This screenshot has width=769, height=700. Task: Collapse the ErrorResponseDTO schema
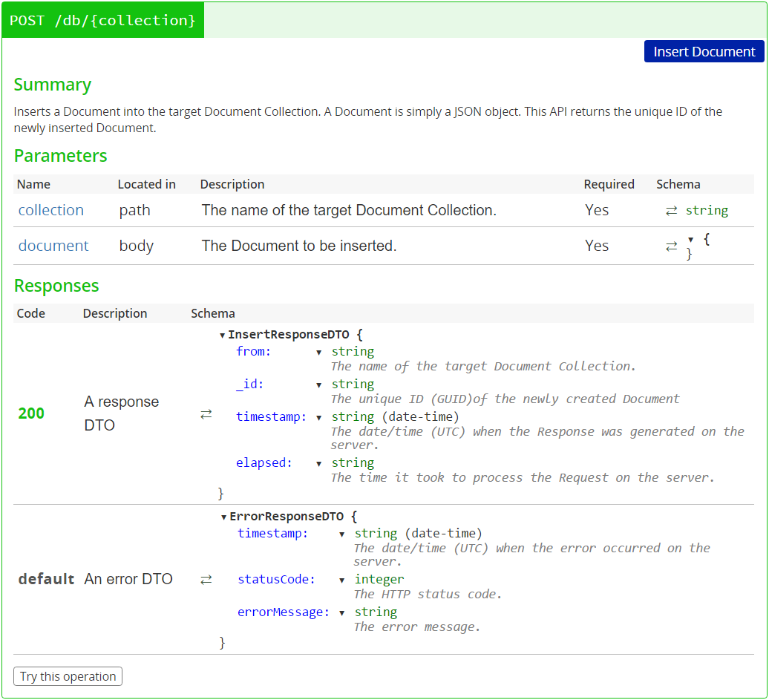click(223, 517)
